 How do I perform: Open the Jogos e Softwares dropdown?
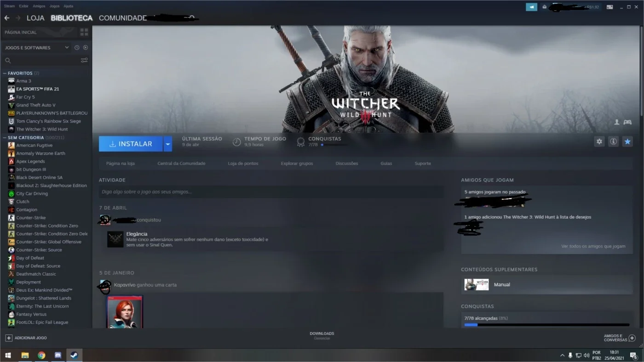(x=37, y=48)
